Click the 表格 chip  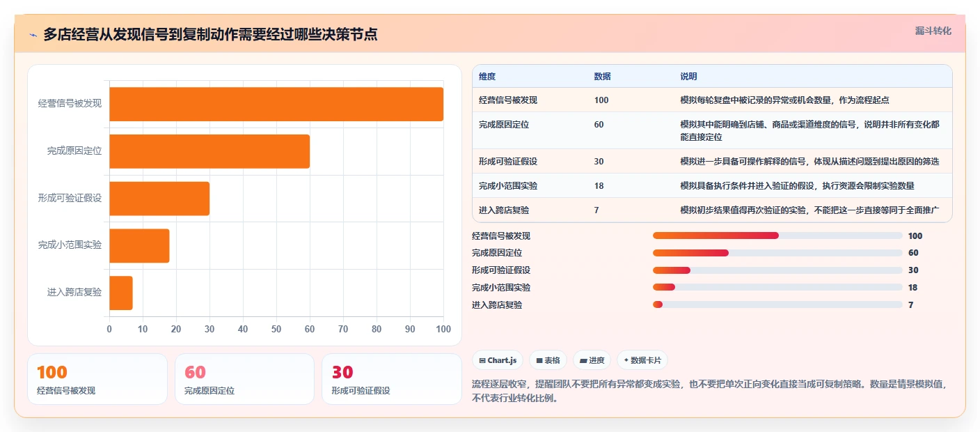(x=548, y=360)
